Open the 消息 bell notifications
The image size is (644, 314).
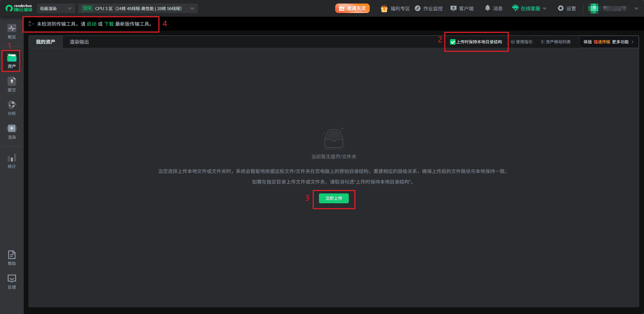click(x=487, y=8)
